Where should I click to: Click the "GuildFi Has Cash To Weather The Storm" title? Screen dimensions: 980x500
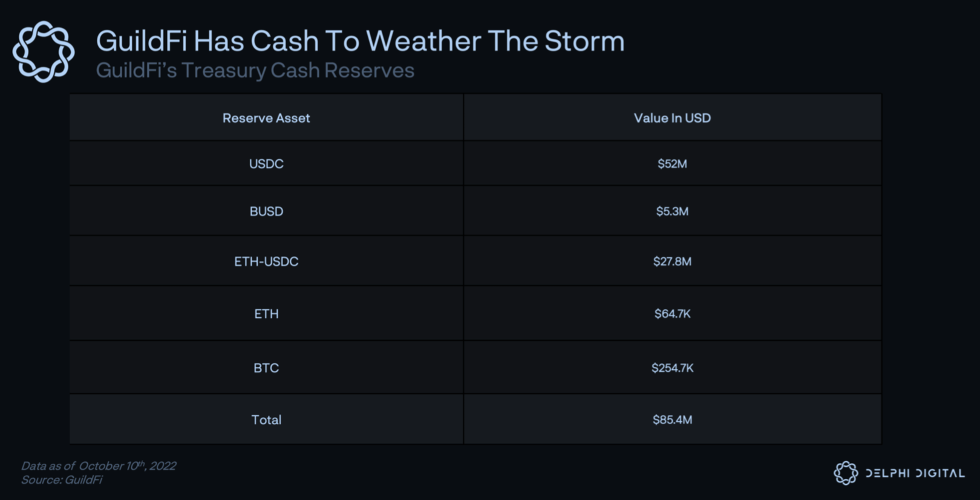coord(360,41)
